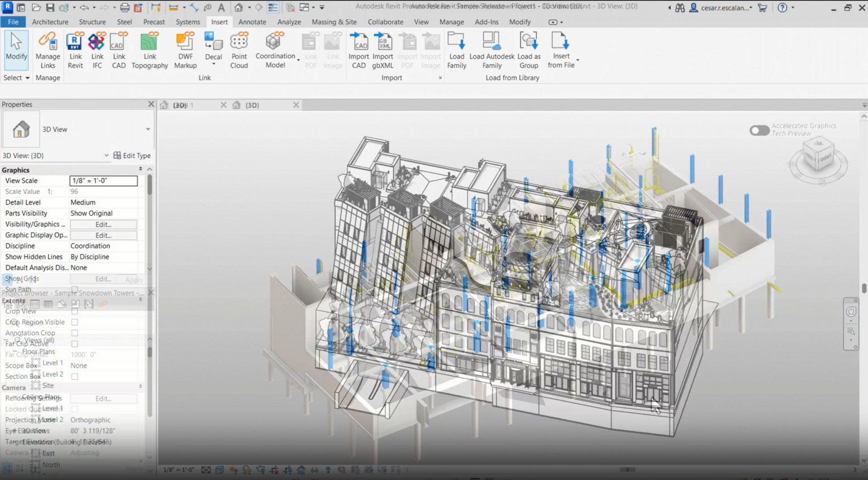Click the Import CAD tool
This screenshot has height=480, width=868.
point(358,50)
